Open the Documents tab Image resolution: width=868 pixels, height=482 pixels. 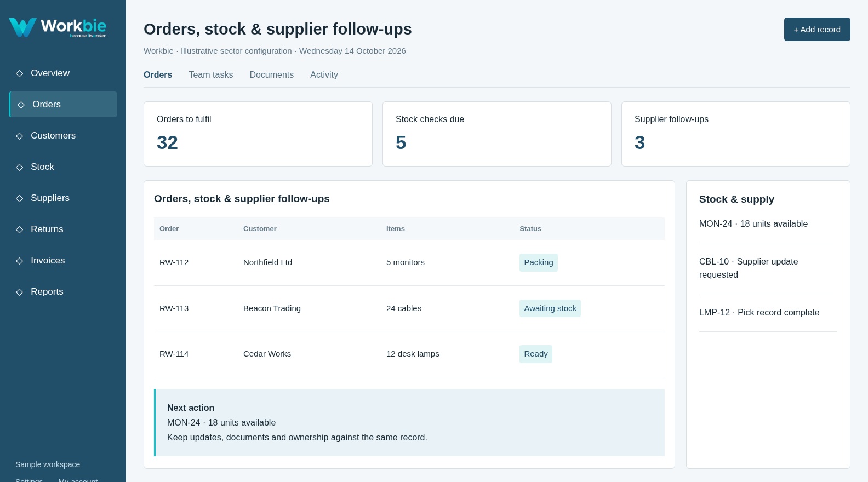pos(272,74)
